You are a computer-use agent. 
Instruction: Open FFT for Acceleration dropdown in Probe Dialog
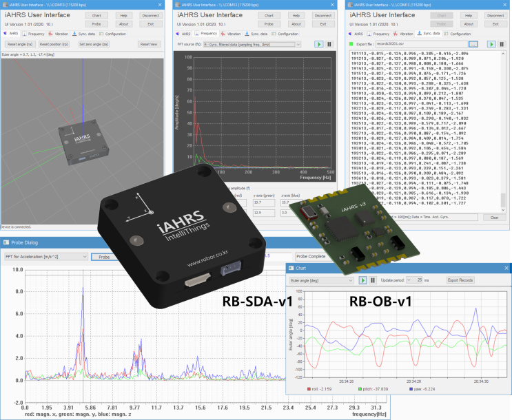click(x=46, y=257)
